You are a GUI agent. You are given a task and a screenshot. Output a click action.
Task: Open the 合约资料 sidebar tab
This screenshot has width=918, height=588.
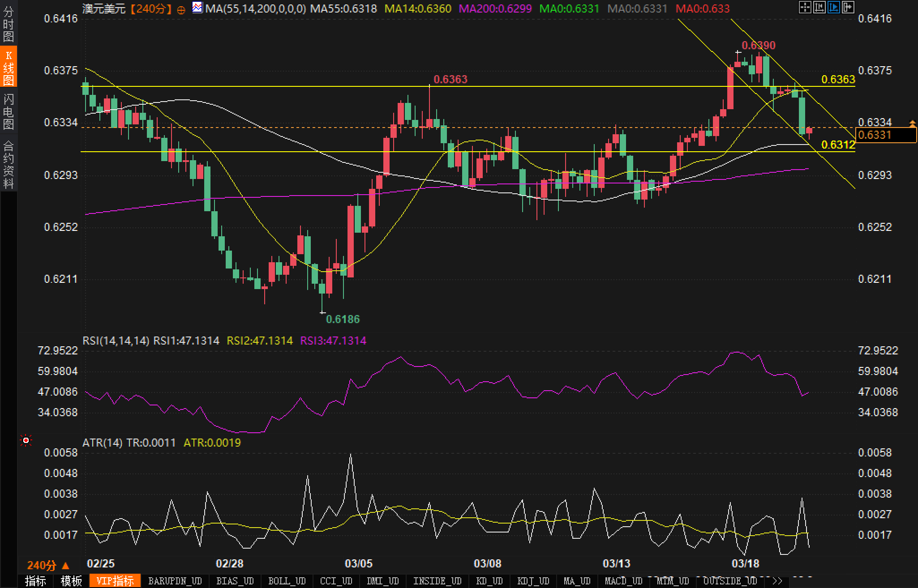point(9,163)
